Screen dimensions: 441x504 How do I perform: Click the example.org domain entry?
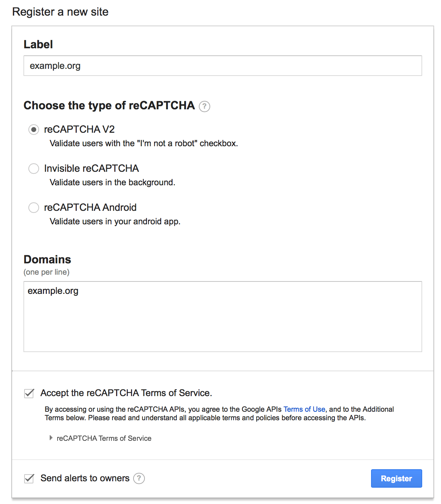tap(53, 291)
